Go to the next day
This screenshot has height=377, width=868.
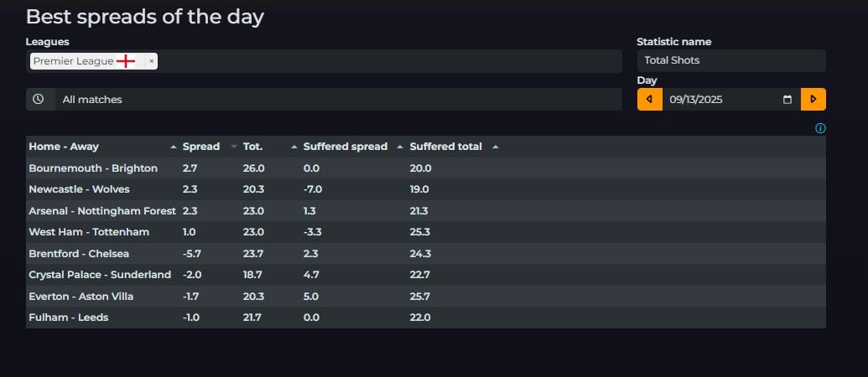813,99
